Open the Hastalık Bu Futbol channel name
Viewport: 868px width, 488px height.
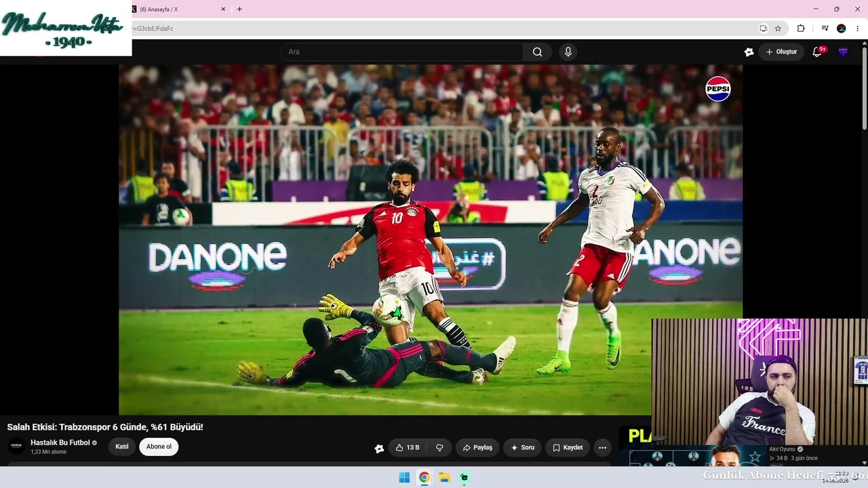[x=60, y=443]
